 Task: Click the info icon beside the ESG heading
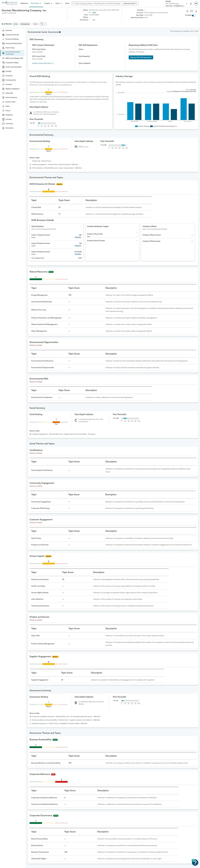click(x=60, y=32)
